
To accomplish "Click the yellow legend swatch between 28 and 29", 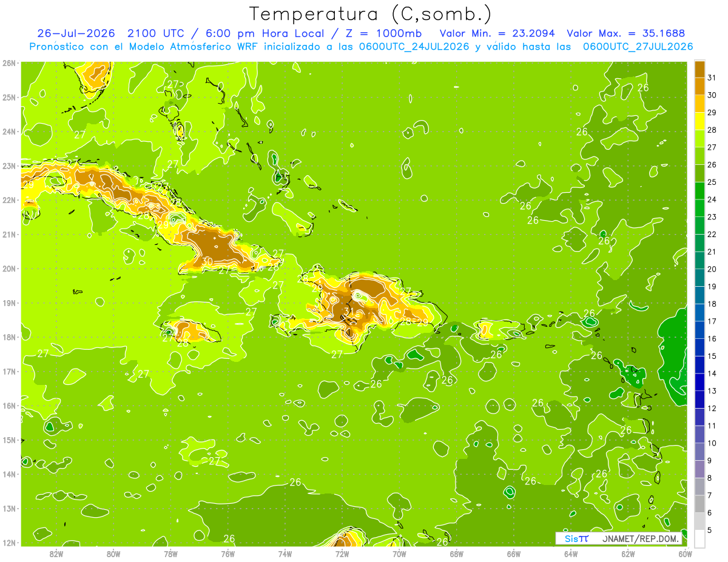I will (x=699, y=121).
